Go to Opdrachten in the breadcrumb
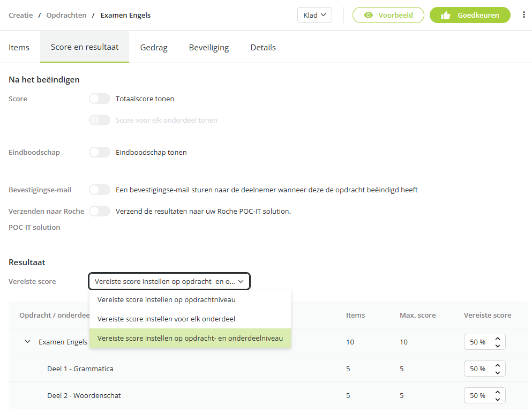 [66, 16]
